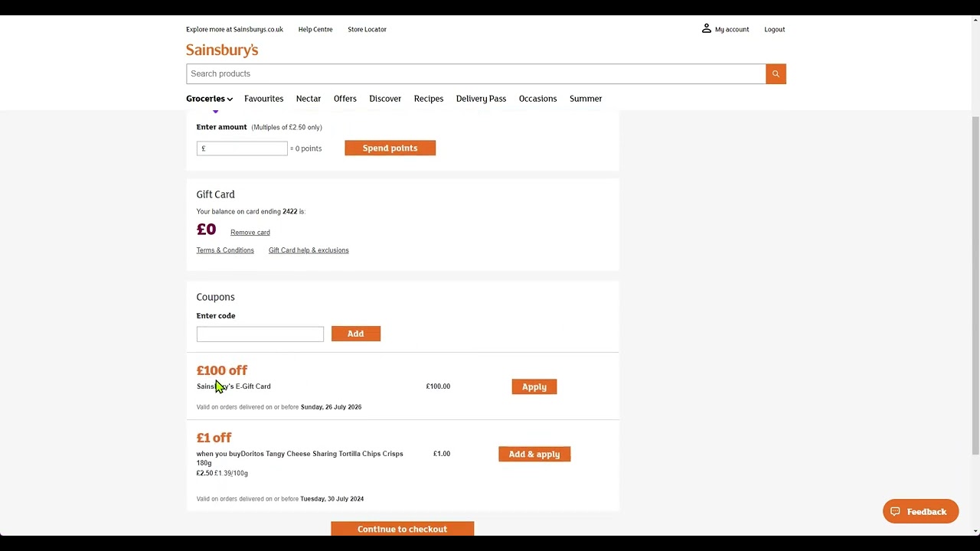The image size is (980, 551).
Task: Open the Recipes page
Action: coord(429,99)
